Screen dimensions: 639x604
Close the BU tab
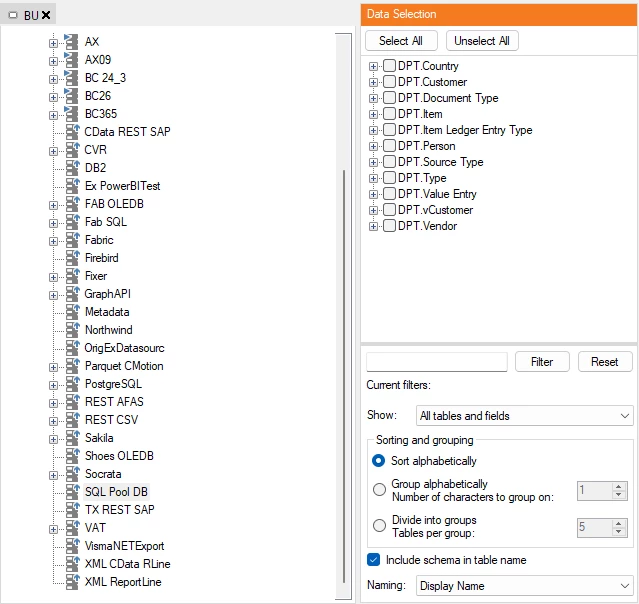(x=46, y=15)
